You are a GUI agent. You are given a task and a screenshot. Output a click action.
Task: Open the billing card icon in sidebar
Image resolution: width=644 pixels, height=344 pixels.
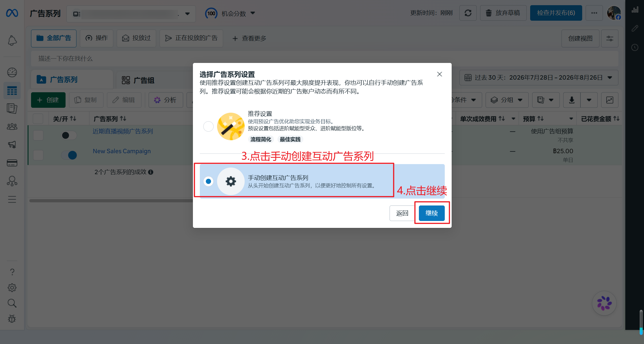pyautogui.click(x=12, y=163)
